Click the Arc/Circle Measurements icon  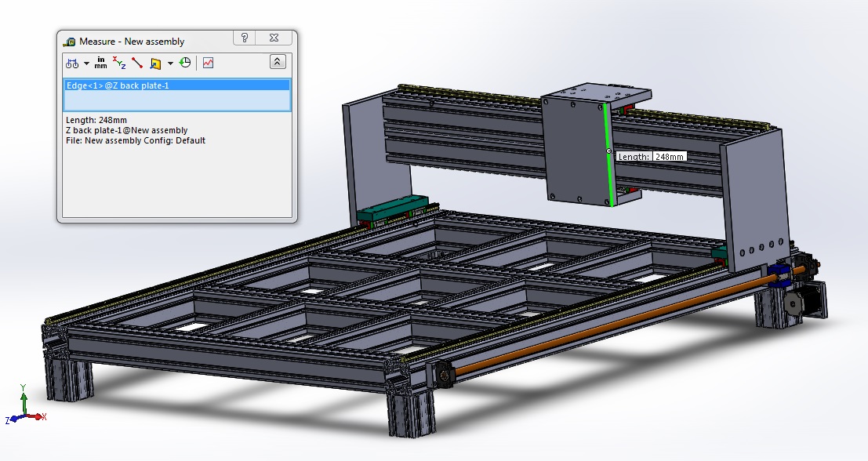pyautogui.click(x=71, y=63)
